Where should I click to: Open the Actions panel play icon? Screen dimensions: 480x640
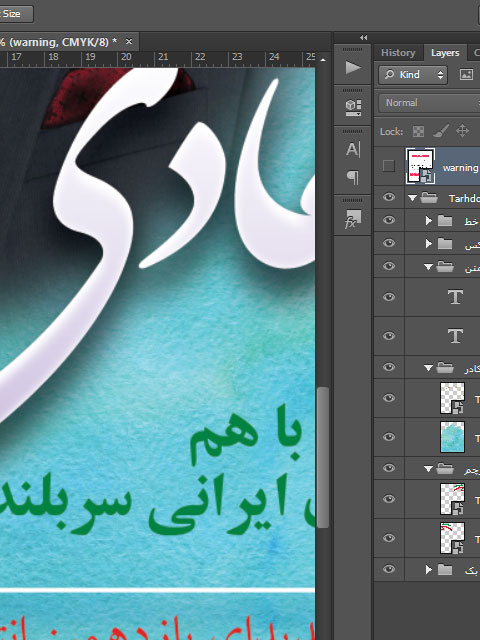coord(353,68)
